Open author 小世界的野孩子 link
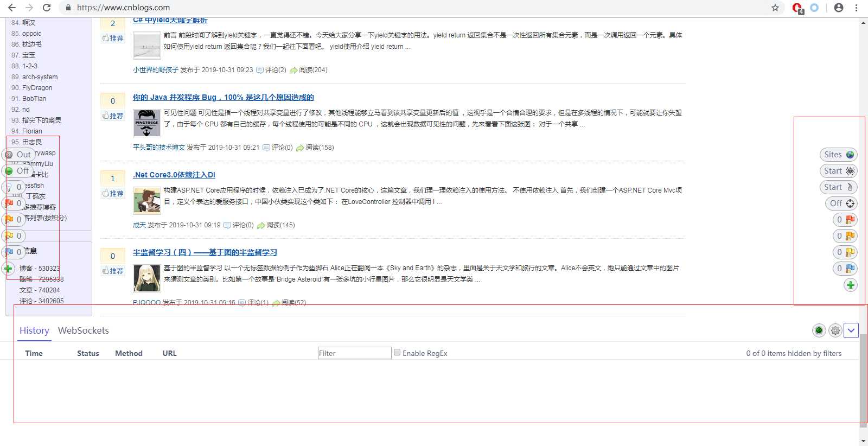Screen dimensions: 868x446 pyautogui.click(x=156, y=70)
